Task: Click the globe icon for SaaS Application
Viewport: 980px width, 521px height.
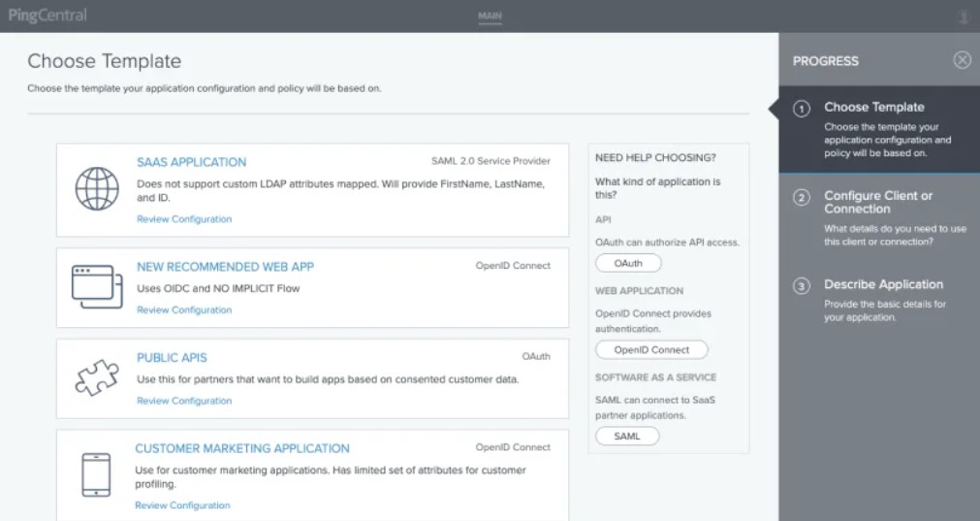Action: point(96,189)
